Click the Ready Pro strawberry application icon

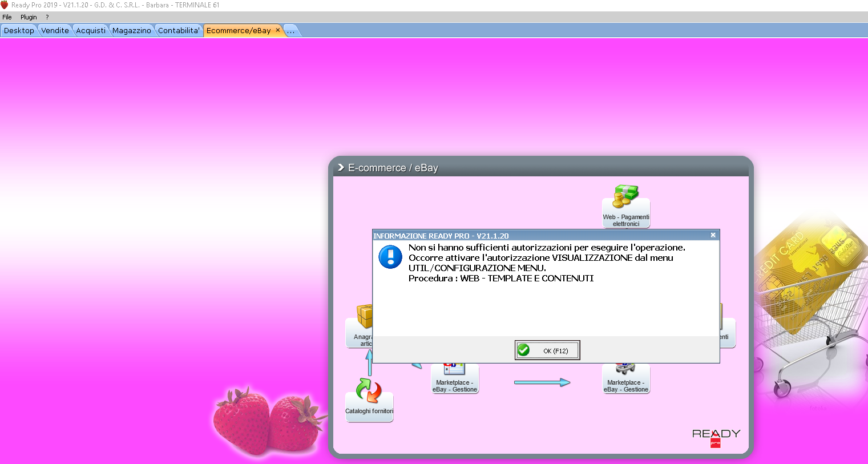(x=5, y=5)
